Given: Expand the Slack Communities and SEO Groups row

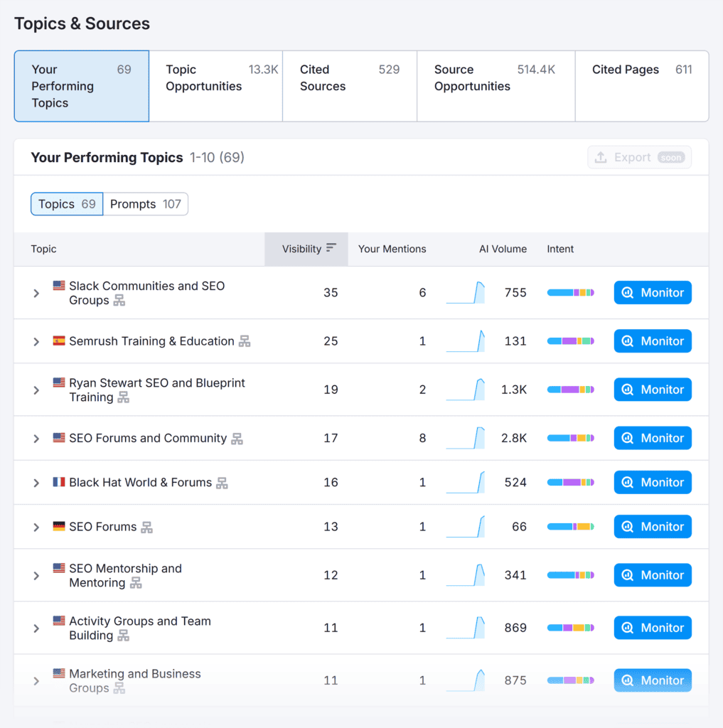Looking at the screenshot, I should click(x=36, y=293).
